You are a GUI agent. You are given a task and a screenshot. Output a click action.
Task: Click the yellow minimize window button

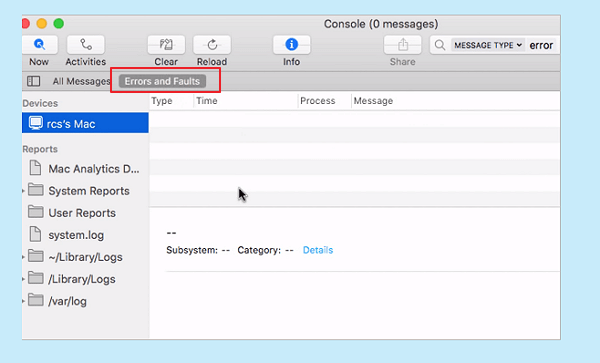(x=42, y=24)
